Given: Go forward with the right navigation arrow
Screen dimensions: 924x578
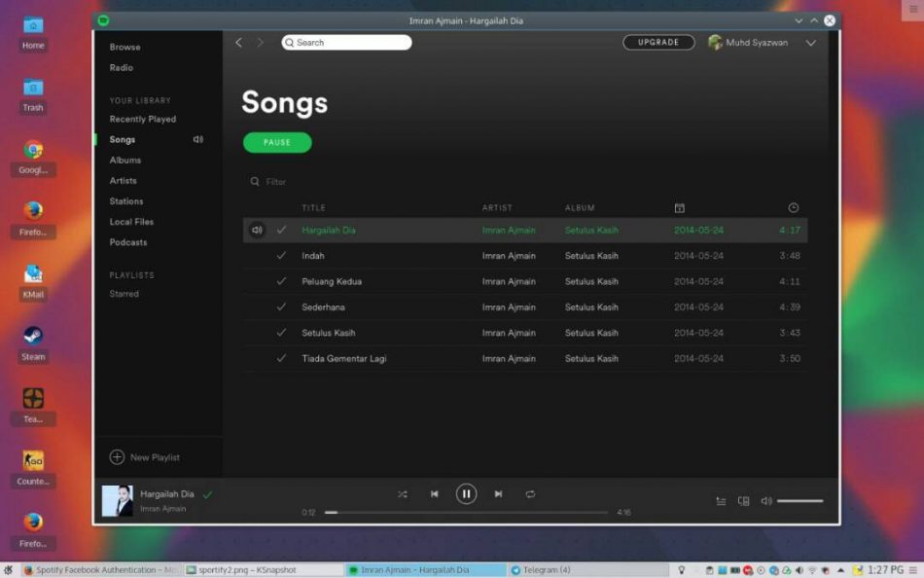Looking at the screenshot, I should pyautogui.click(x=260, y=43).
